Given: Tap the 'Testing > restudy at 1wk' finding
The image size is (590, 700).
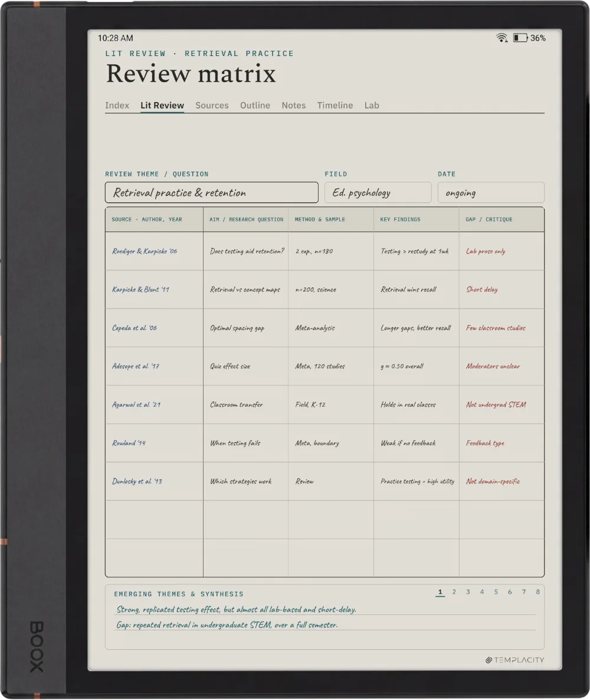Looking at the screenshot, I should click(x=417, y=251).
